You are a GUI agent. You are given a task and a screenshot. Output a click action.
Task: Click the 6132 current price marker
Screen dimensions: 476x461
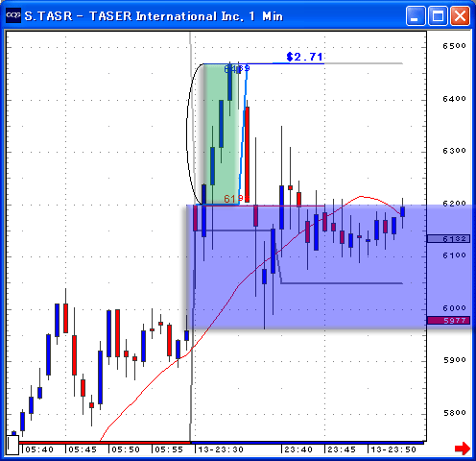[x=448, y=239]
